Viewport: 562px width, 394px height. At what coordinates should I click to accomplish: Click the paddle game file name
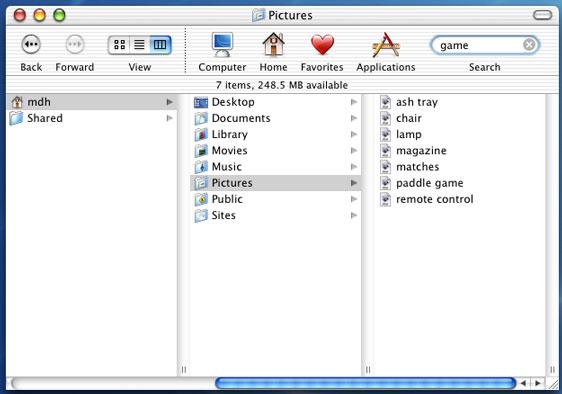coord(429,183)
